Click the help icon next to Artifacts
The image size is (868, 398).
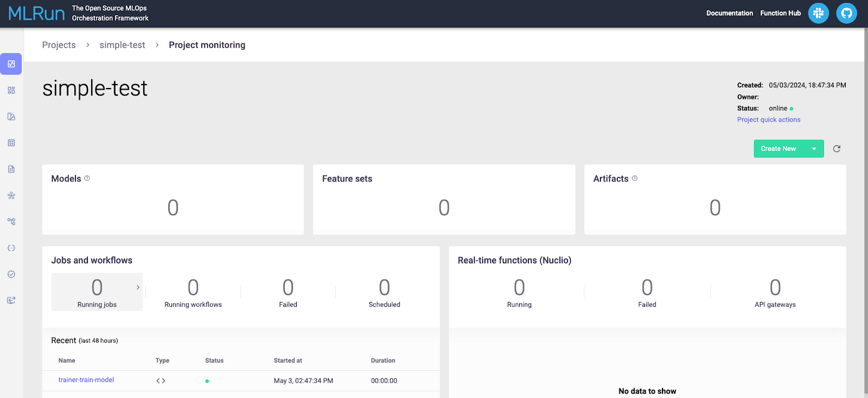click(635, 178)
